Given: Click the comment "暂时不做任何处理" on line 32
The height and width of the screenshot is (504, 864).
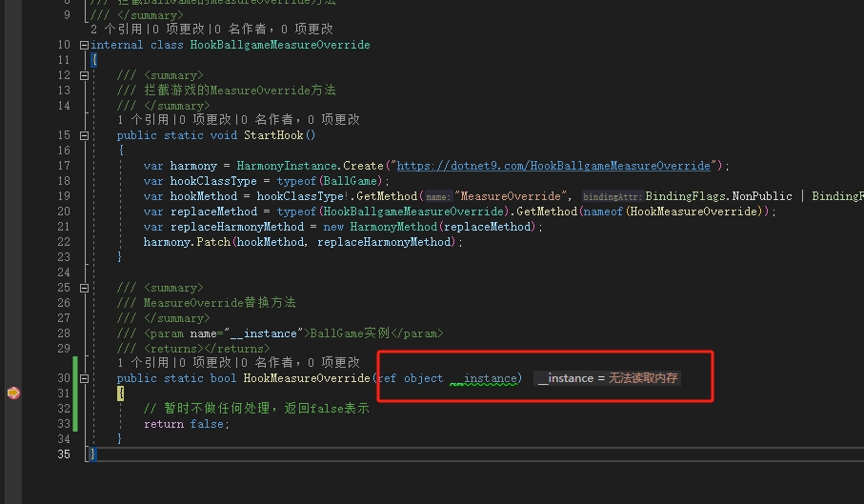Looking at the screenshot, I should click(217, 409).
